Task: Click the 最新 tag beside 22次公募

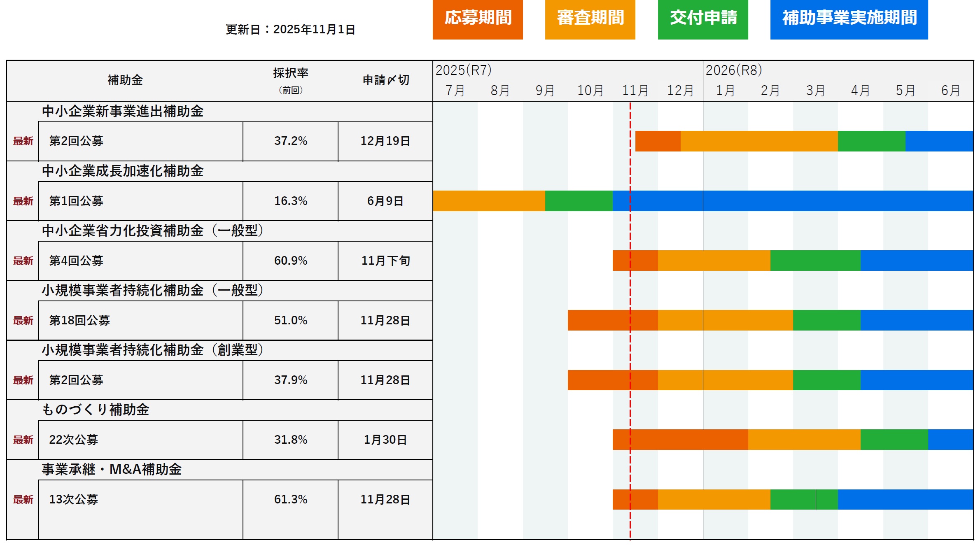Action: pyautogui.click(x=23, y=440)
